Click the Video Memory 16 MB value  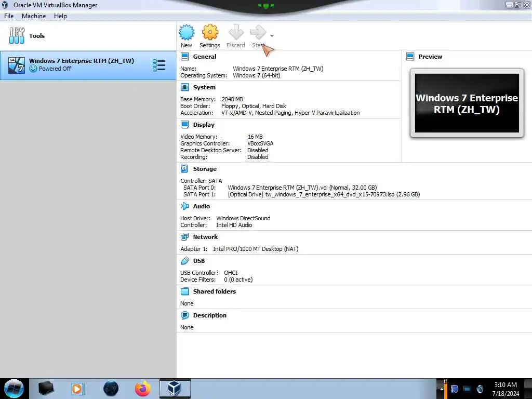255,137
